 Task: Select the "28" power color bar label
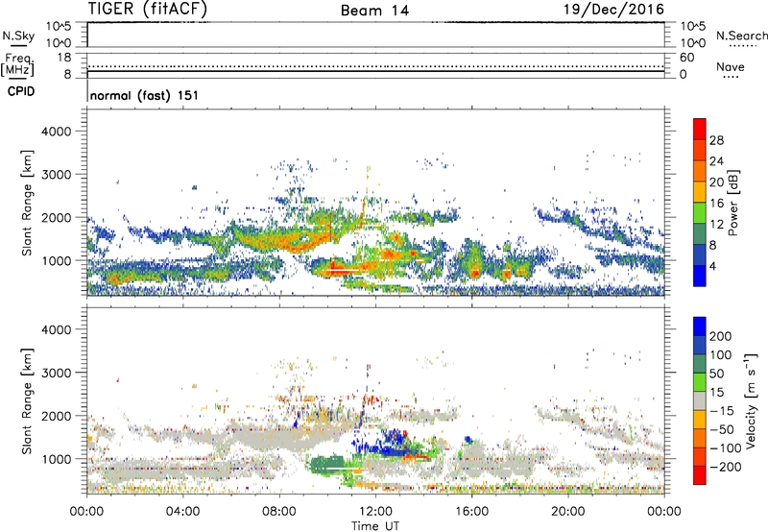pos(716,140)
